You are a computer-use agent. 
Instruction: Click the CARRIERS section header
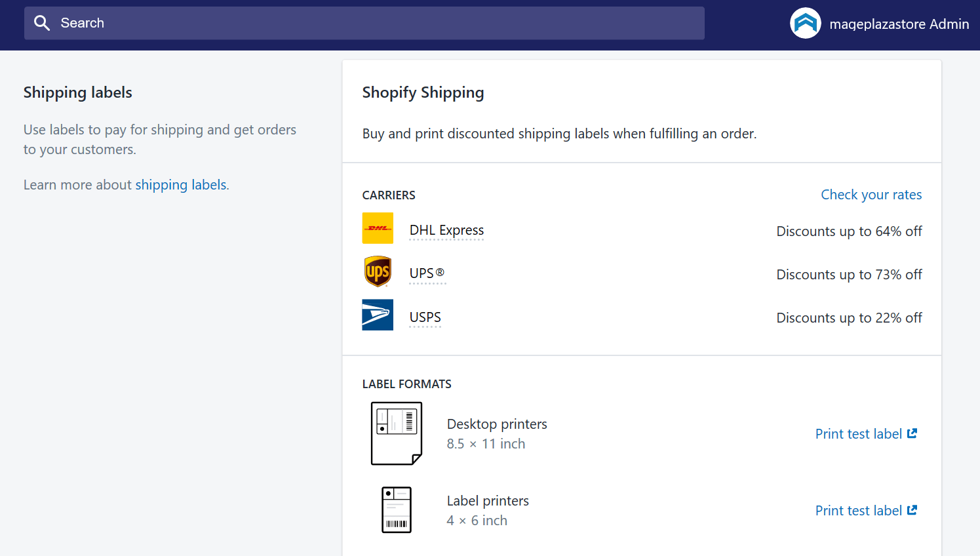(389, 195)
